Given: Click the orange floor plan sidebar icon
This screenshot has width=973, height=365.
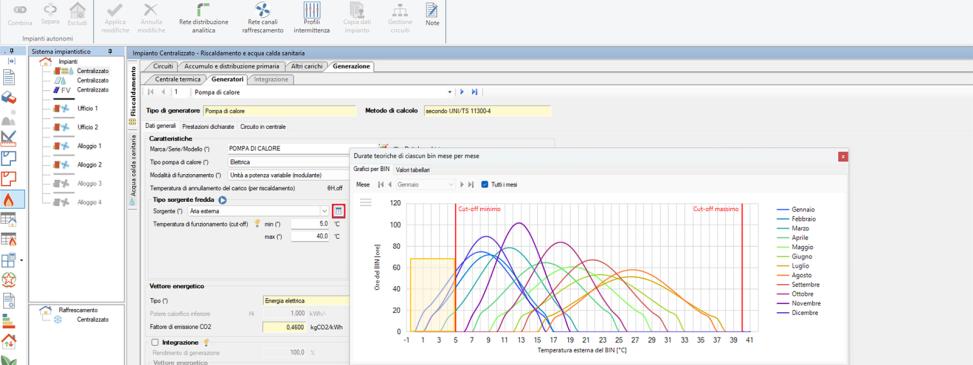Looking at the screenshot, I should [9, 179].
